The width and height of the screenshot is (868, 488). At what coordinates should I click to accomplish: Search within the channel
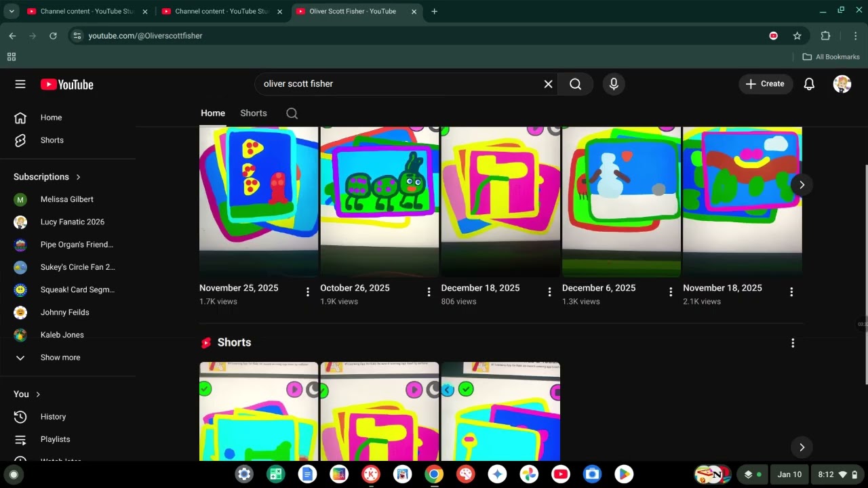tap(292, 113)
